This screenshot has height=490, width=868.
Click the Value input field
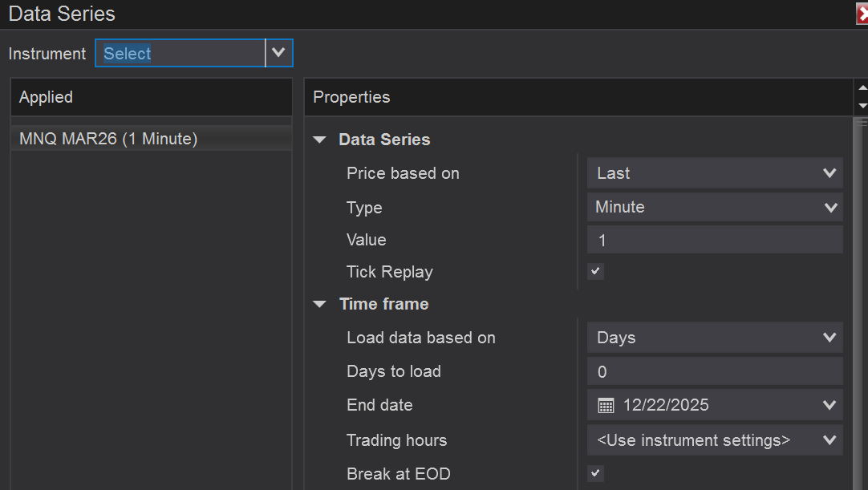[x=714, y=240]
